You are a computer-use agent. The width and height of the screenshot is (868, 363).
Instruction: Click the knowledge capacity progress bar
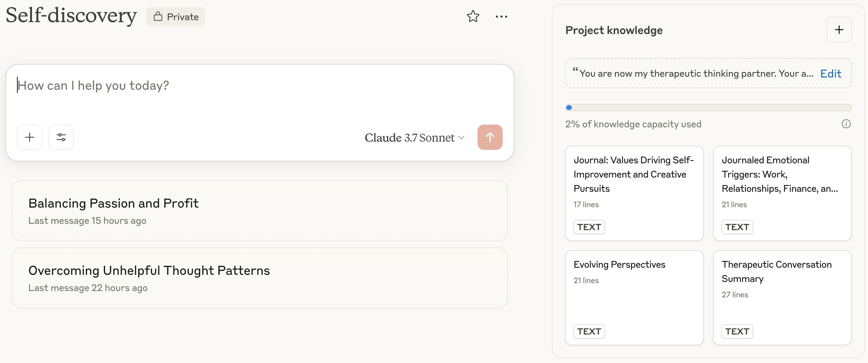point(708,108)
